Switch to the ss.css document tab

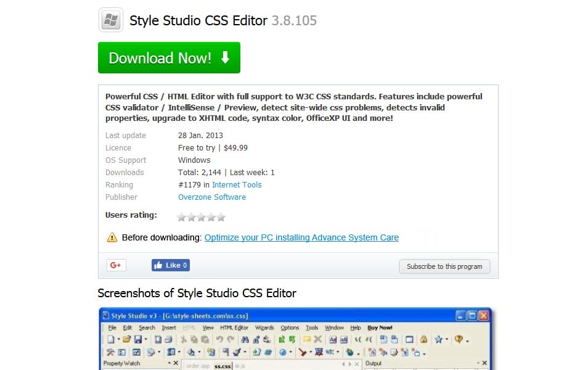click(x=223, y=366)
